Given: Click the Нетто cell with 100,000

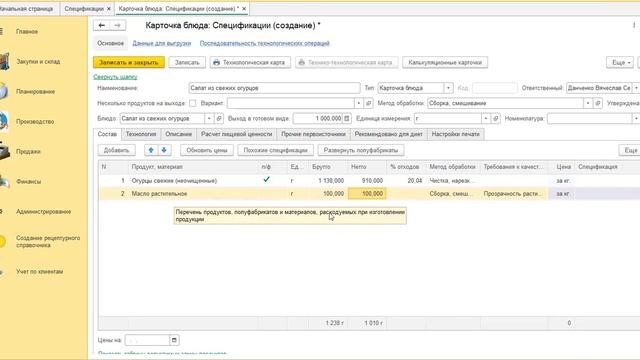Looking at the screenshot, I should point(367,194).
